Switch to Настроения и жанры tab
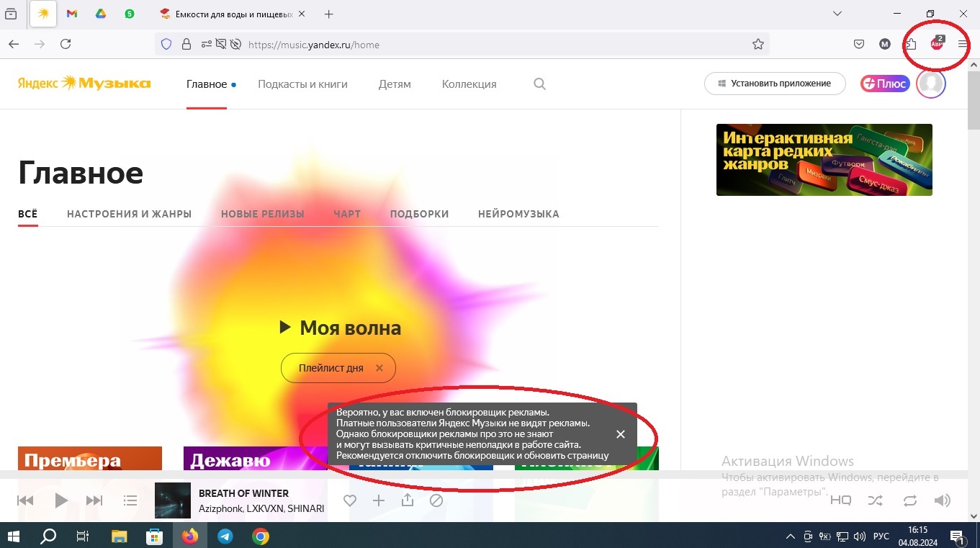980x548 pixels. point(129,214)
